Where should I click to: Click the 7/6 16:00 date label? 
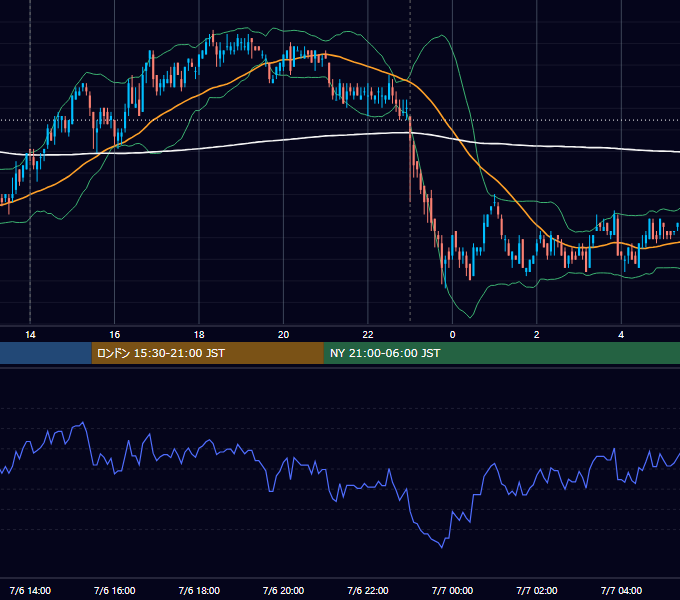pyautogui.click(x=114, y=590)
